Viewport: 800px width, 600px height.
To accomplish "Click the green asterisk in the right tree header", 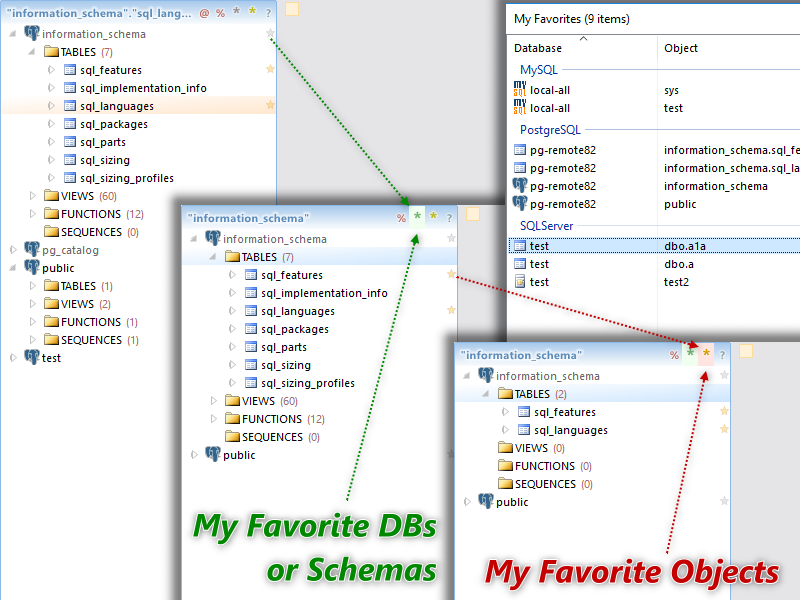I will coord(690,353).
